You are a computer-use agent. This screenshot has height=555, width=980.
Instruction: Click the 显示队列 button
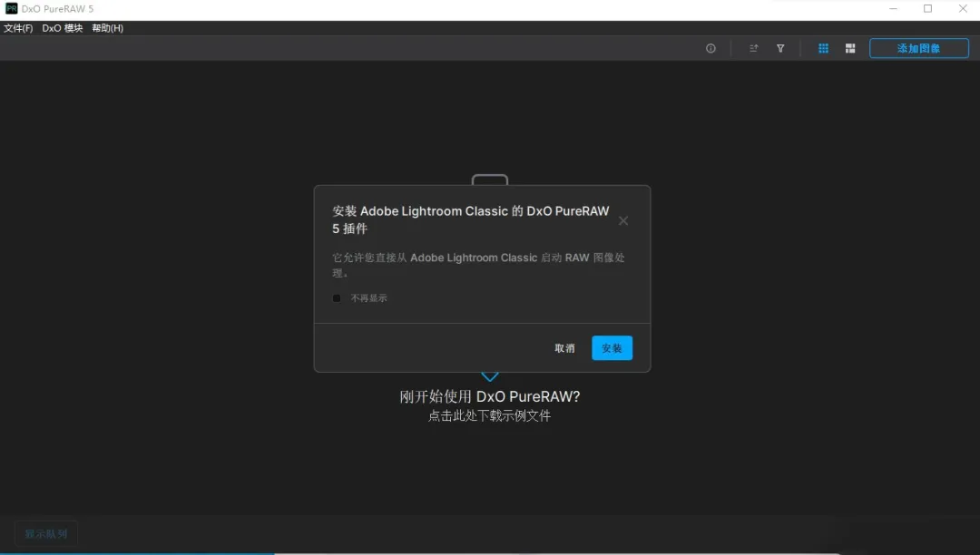(45, 534)
